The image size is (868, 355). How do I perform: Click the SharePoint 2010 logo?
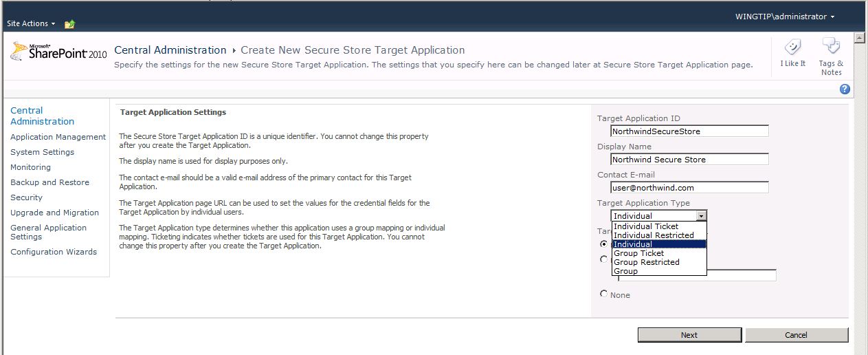coord(59,52)
